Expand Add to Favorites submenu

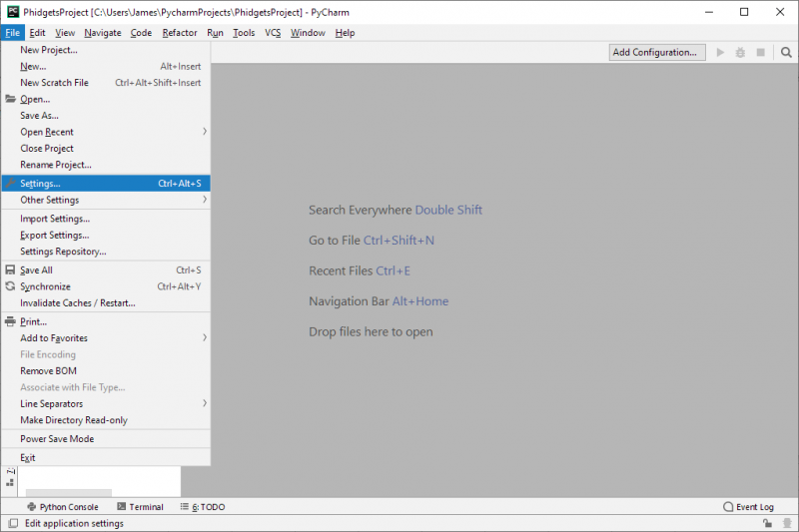pos(106,338)
